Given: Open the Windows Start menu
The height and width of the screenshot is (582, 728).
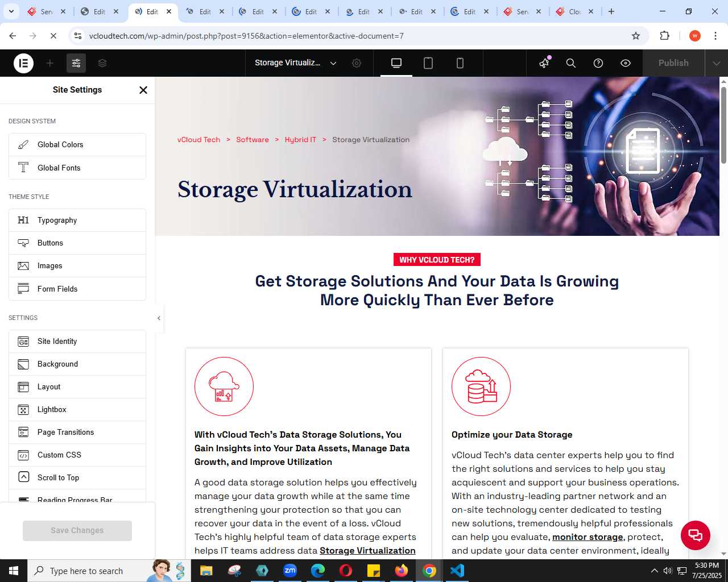Looking at the screenshot, I should point(14,571).
